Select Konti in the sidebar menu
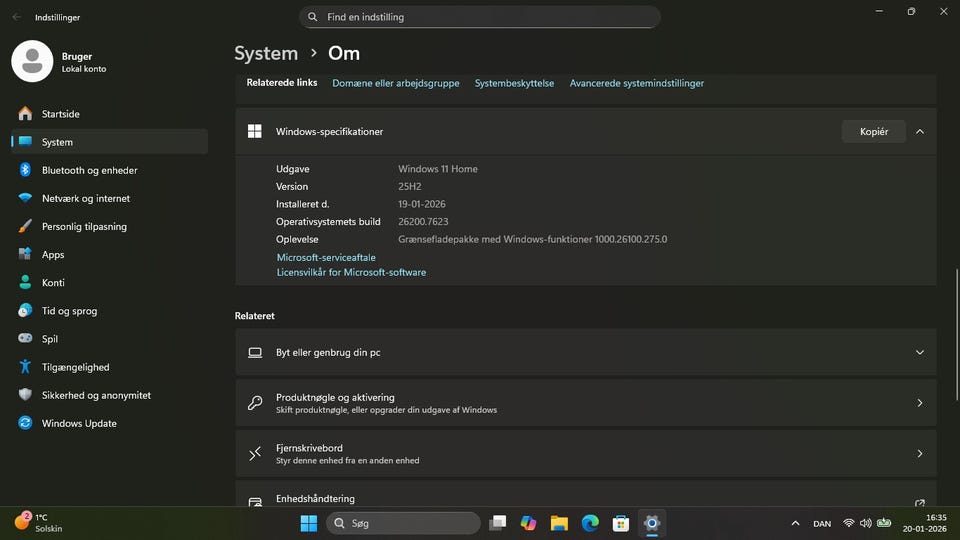This screenshot has width=960, height=540. point(53,283)
